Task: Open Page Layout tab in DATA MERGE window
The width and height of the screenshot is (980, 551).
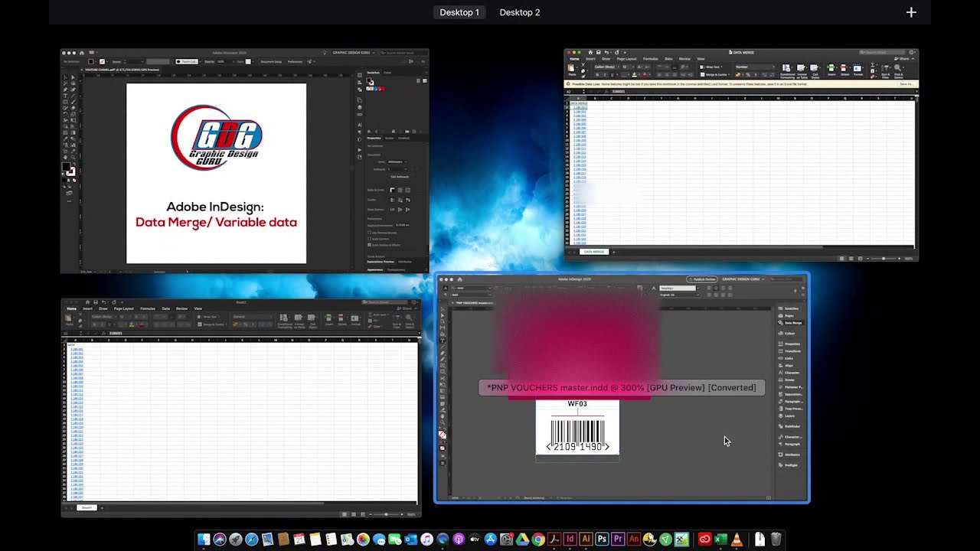Action: [627, 58]
